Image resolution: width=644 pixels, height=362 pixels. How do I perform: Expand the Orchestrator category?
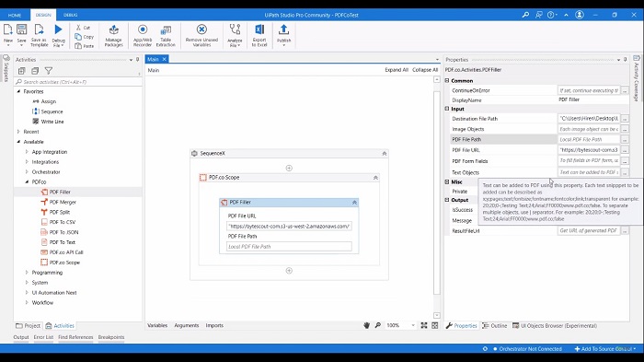tap(27, 172)
